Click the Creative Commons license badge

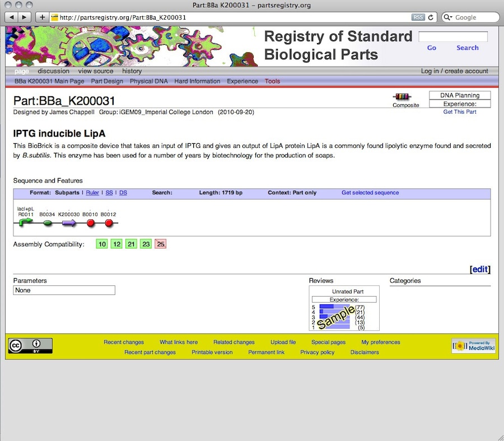coord(30,346)
